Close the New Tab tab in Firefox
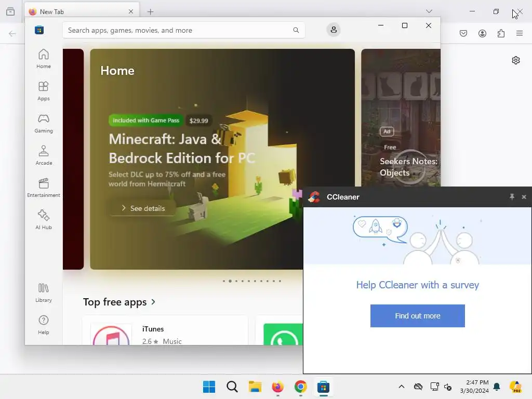532x399 pixels. click(x=130, y=11)
